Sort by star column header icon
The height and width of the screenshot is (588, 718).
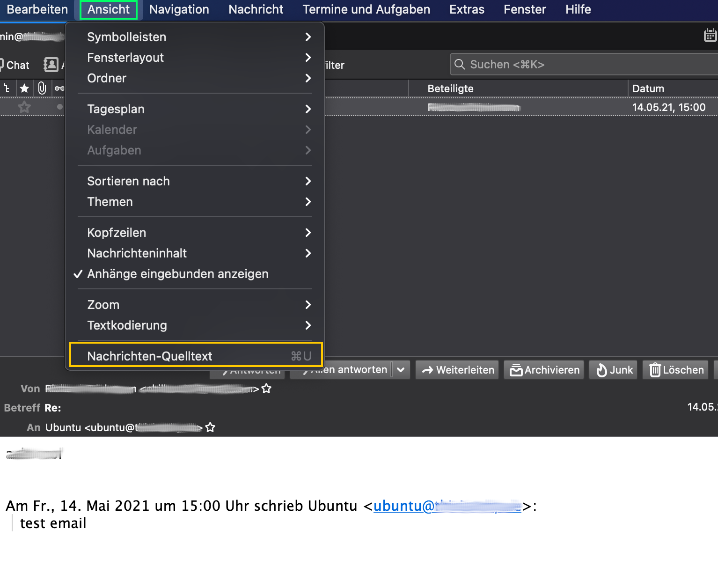tap(24, 88)
